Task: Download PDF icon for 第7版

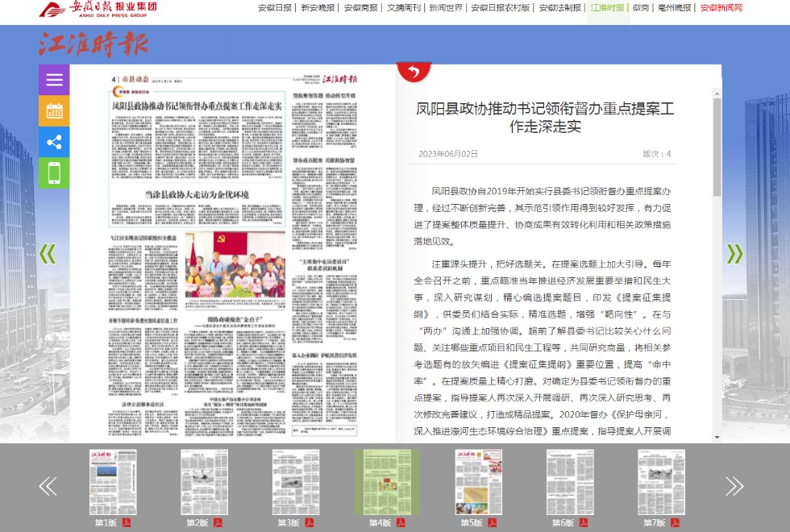Action: (676, 523)
